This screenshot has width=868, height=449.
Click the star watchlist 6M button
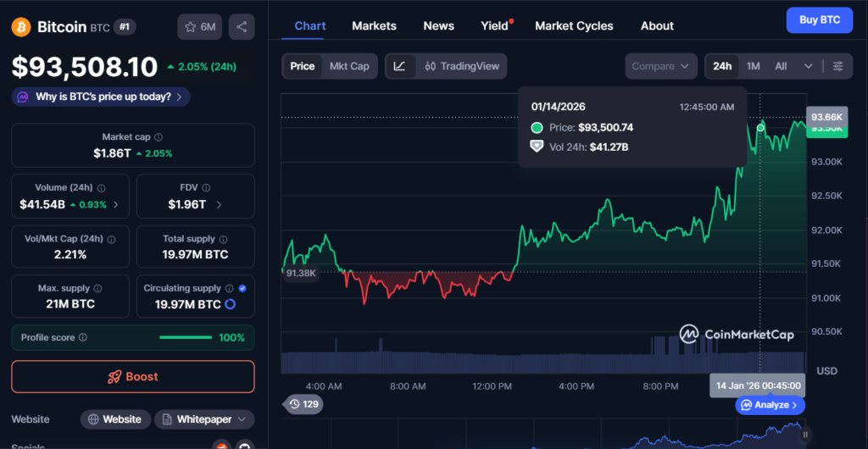pos(200,27)
